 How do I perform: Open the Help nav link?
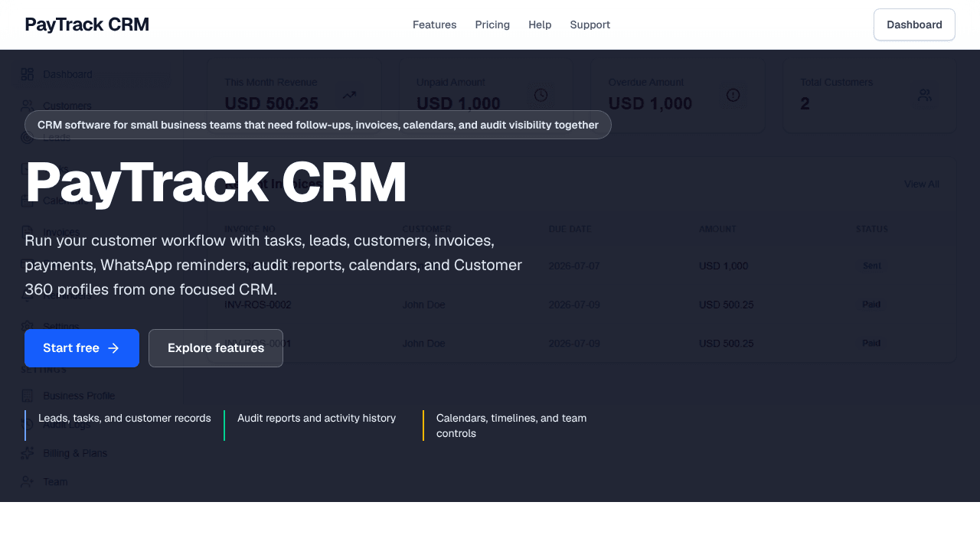540,24
